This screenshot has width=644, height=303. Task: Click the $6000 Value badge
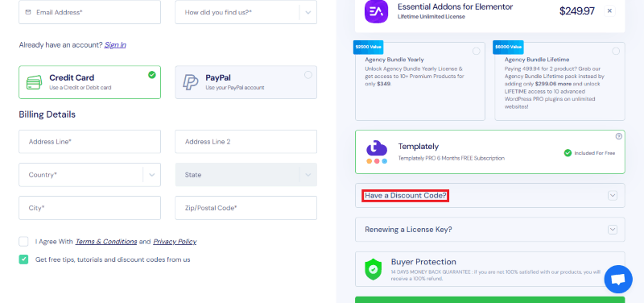(509, 47)
